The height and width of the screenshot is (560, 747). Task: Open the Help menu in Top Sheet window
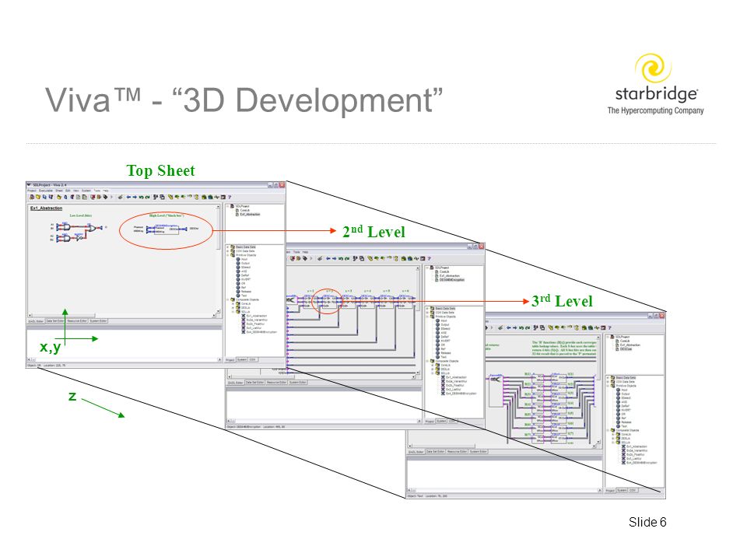(106, 191)
